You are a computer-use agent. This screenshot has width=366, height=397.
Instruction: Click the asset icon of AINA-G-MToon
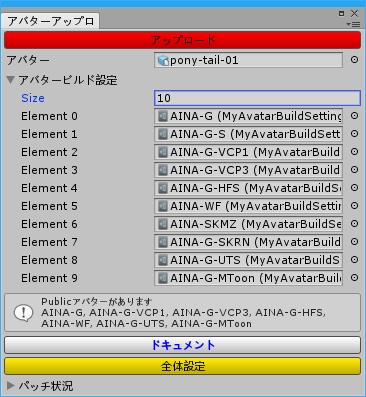tap(163, 278)
